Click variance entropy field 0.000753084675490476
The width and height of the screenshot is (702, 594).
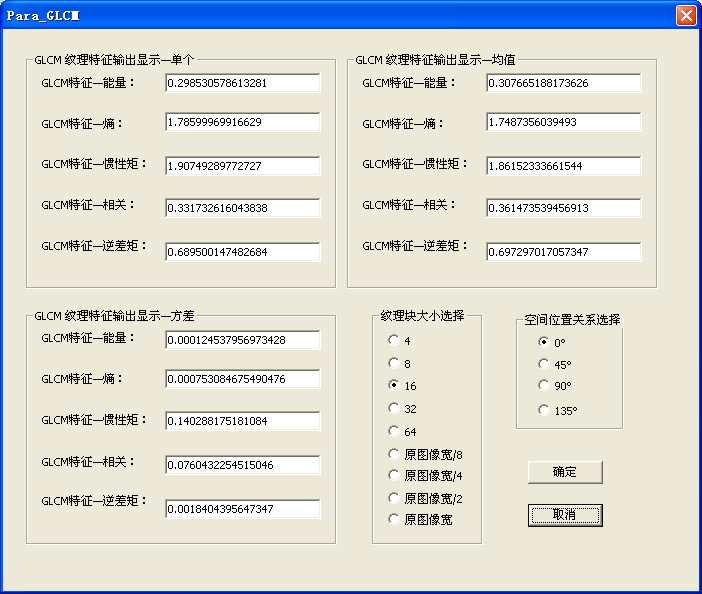pyautogui.click(x=243, y=379)
